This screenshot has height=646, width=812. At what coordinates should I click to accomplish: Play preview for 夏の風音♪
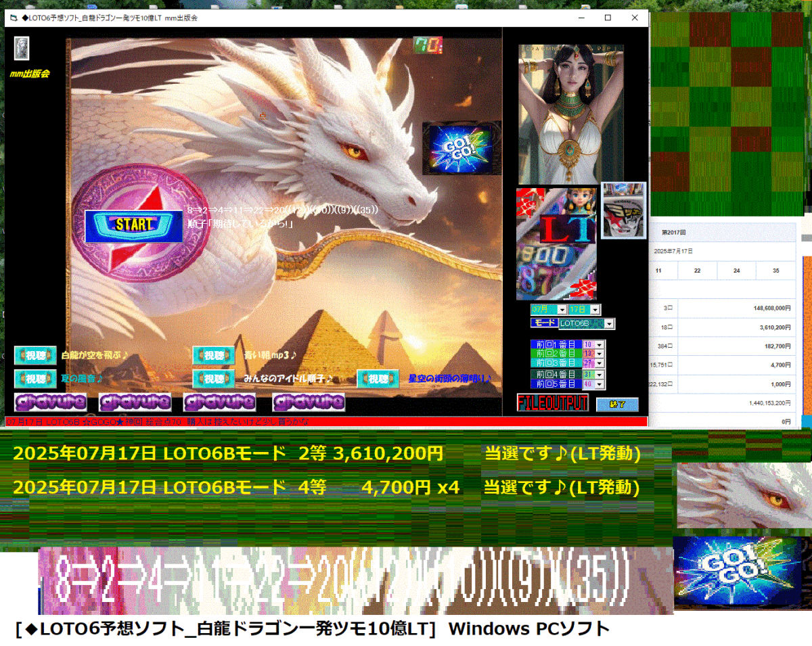point(35,378)
